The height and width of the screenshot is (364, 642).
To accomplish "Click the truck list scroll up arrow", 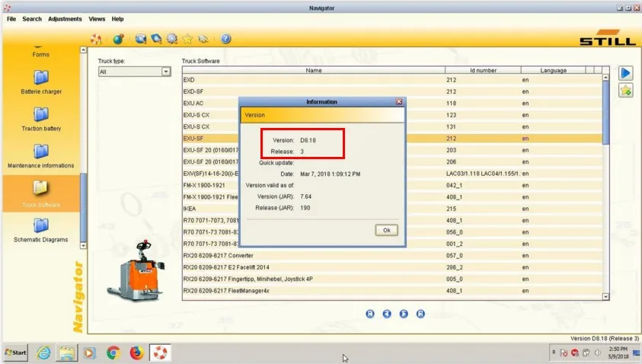I will pos(605,78).
